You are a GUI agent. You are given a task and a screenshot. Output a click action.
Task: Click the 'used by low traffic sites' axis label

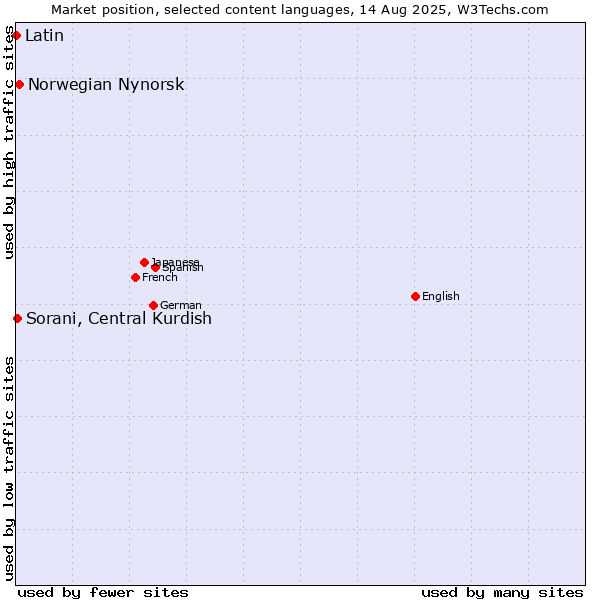tap(8, 469)
